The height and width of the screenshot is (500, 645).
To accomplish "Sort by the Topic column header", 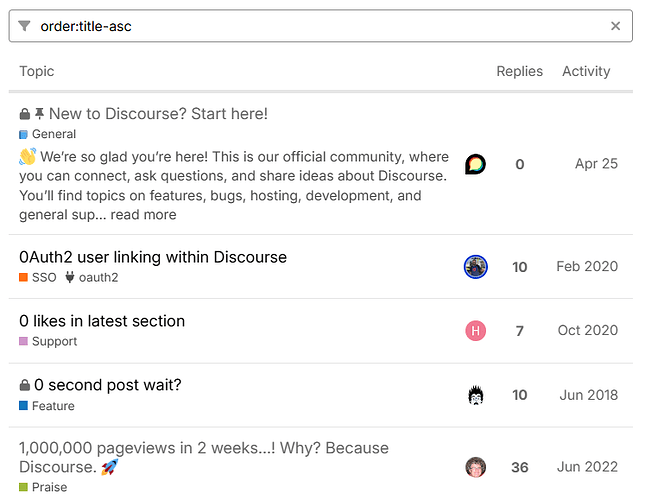I will pos(37,71).
